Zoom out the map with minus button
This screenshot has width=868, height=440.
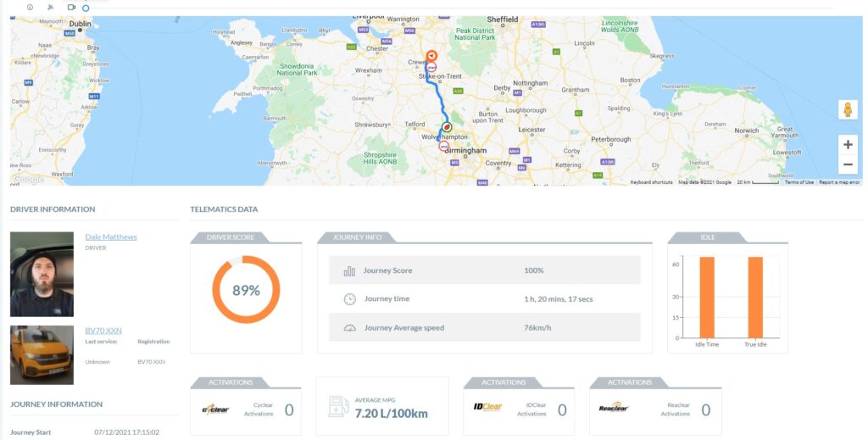click(x=848, y=164)
